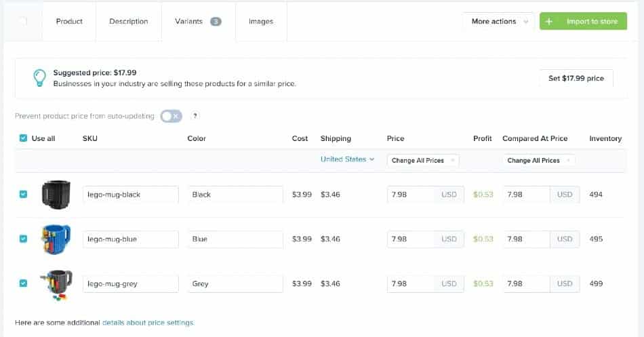Viewport: 644px width, 337px height.
Task: Open the More actions dropdown
Action: coord(498,22)
